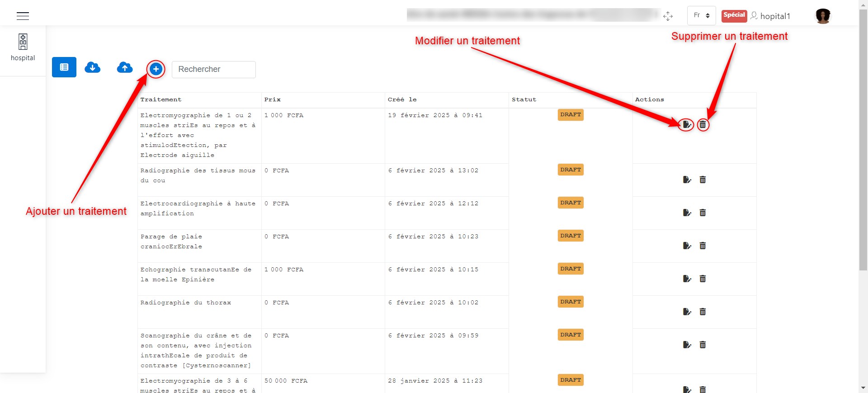
Task: Click date 28 janvier 2025 à 11:23
Action: pos(435,381)
